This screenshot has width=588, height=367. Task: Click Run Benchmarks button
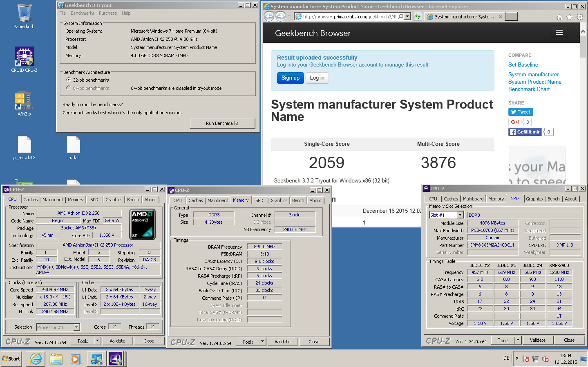222,123
